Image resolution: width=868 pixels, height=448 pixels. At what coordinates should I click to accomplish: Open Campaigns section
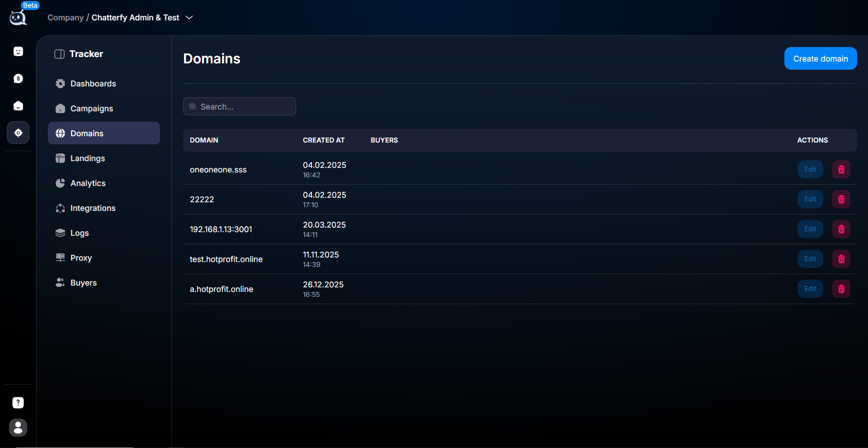pyautogui.click(x=104, y=108)
